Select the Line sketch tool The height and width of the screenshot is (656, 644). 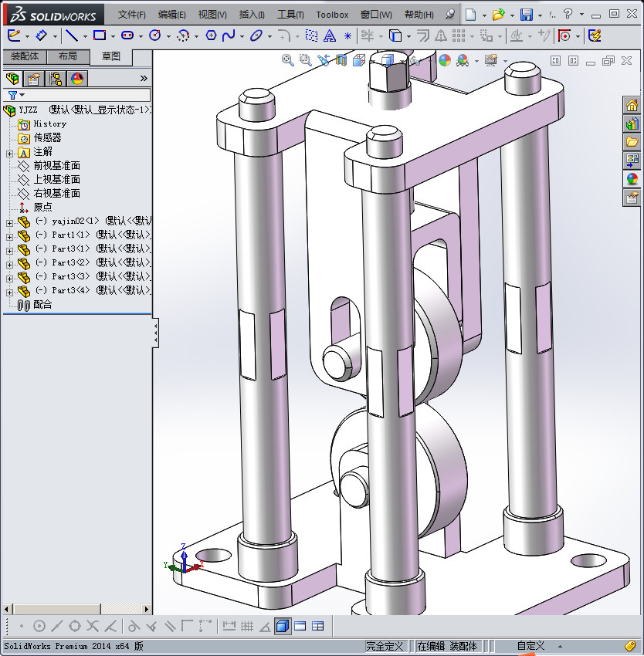(71, 35)
